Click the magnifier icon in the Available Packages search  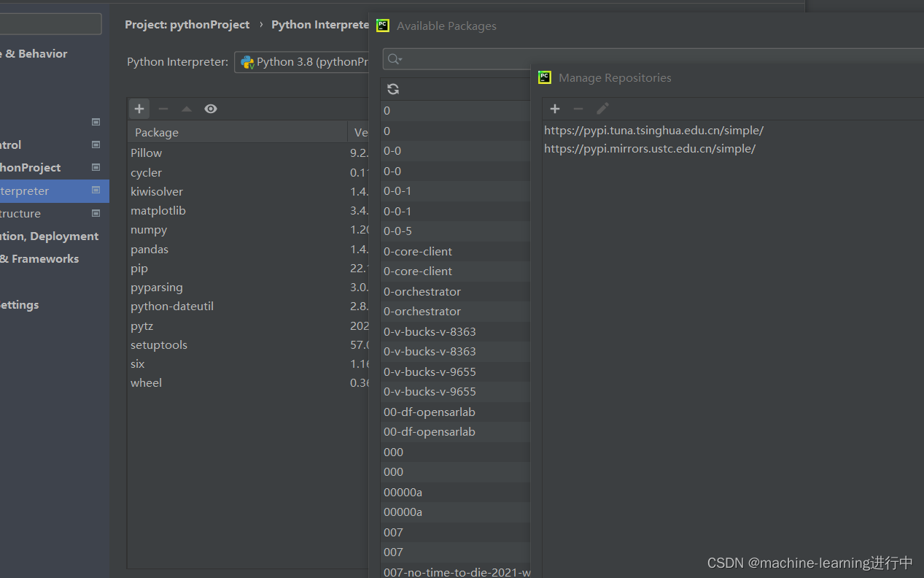pos(395,59)
